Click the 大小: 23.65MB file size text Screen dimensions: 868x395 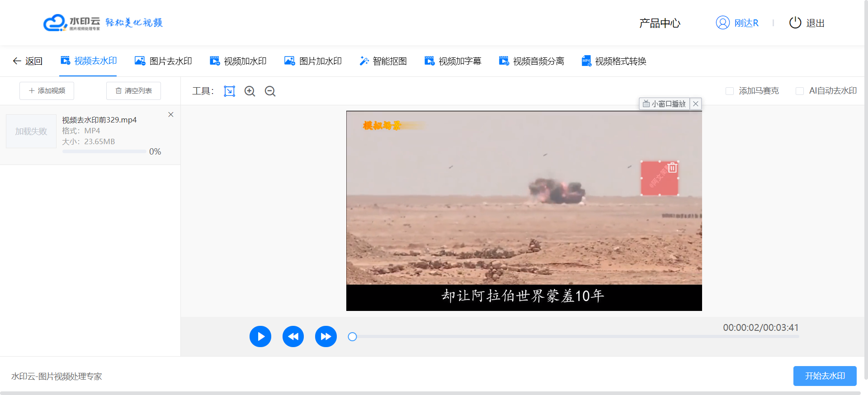(x=89, y=141)
